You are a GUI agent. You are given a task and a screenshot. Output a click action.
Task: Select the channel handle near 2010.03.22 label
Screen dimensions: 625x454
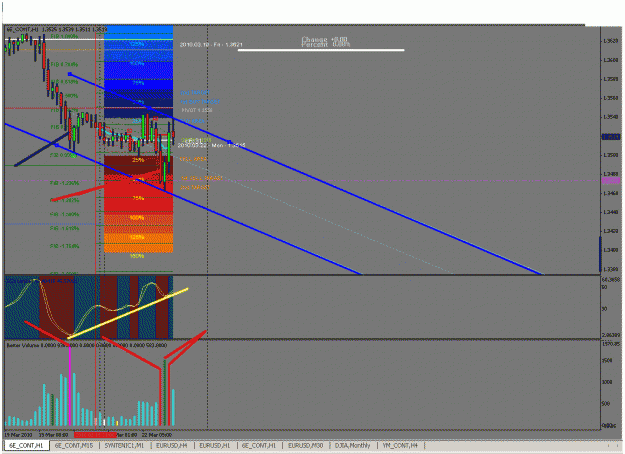click(x=229, y=142)
